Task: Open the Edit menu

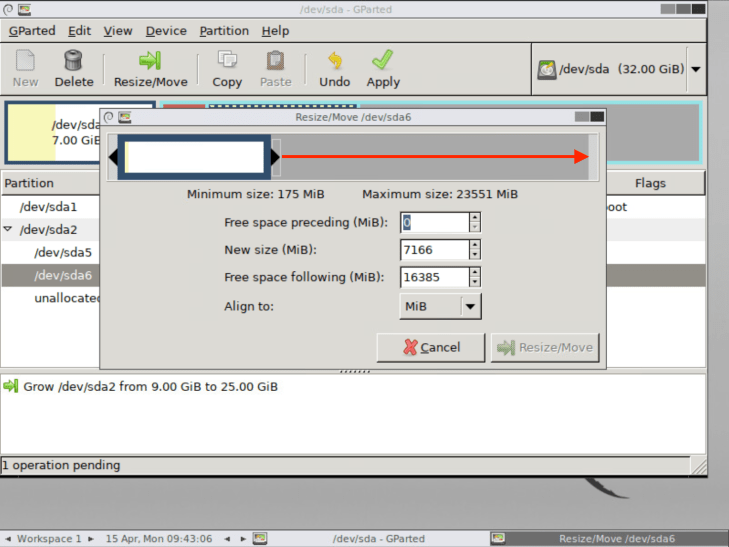Action: coord(80,31)
